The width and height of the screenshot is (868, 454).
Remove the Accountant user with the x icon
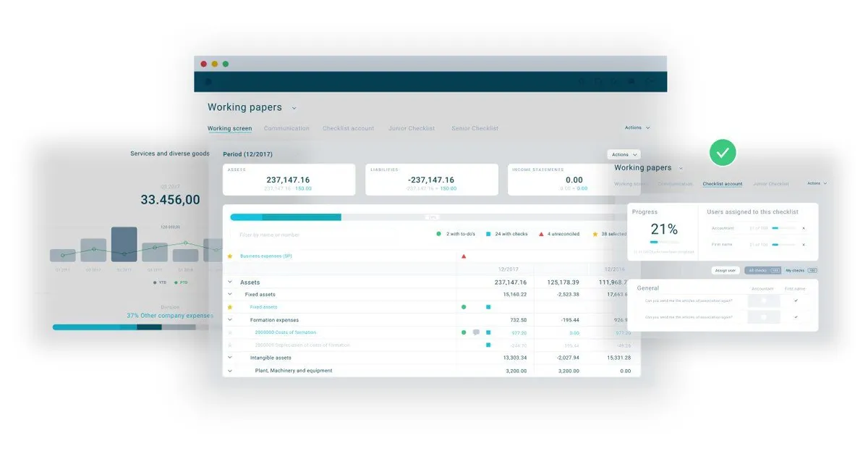803,228
